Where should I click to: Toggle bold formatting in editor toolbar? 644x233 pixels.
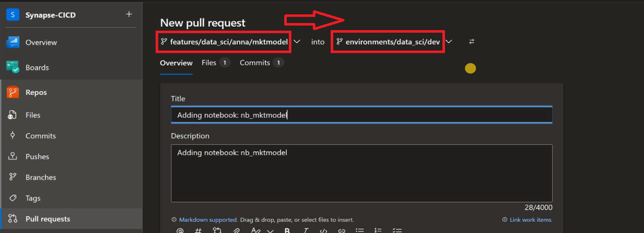tap(287, 230)
